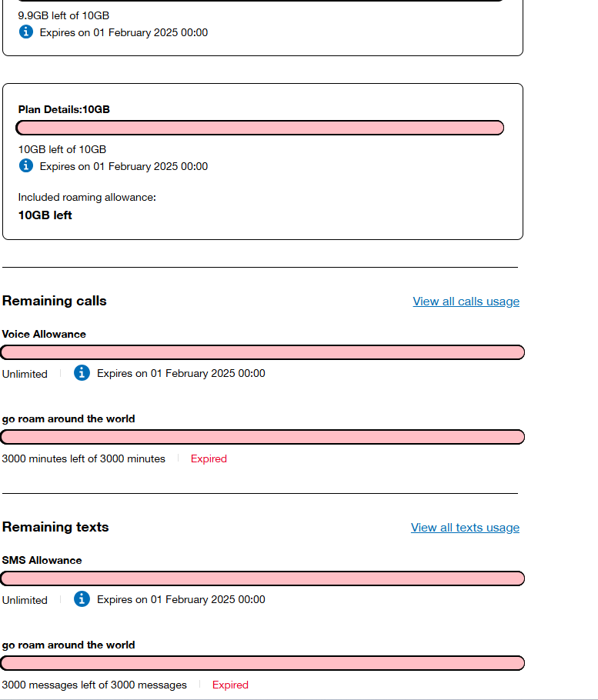This screenshot has width=598, height=700.
Task: Open View all texts usage link
Action: [465, 528]
